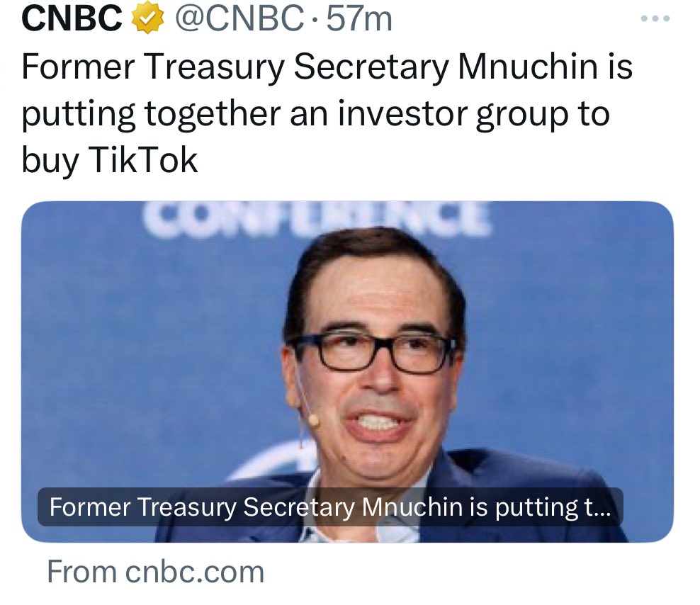Click the blurred CONFERENCE text in the photo
700x605 pixels.
coord(317,219)
